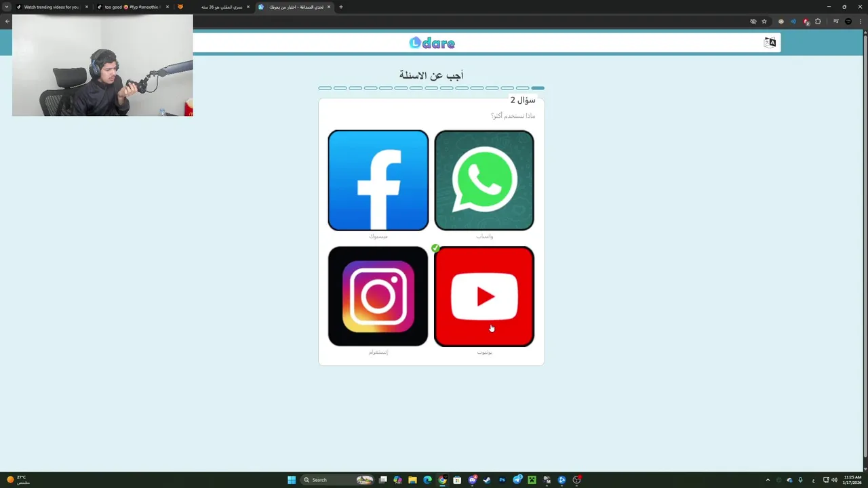The image size is (868, 488).
Task: Open the language translate icon in header
Action: (x=770, y=43)
